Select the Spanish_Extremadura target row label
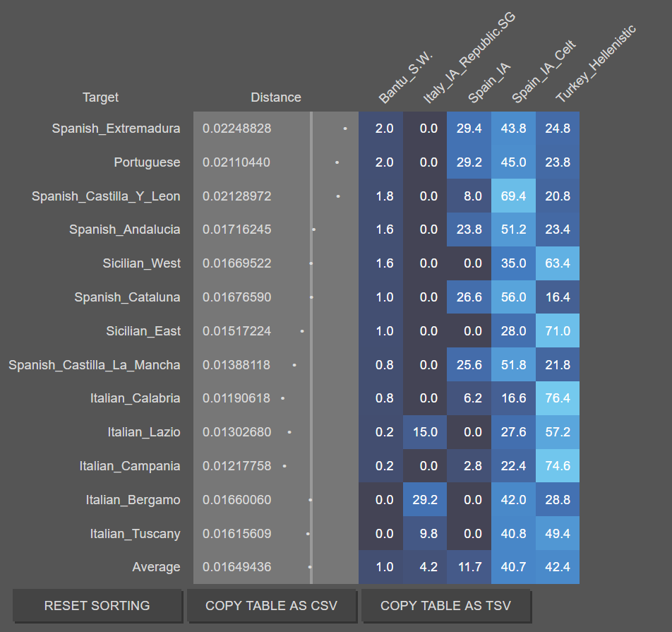This screenshot has width=672, height=632. (x=116, y=129)
